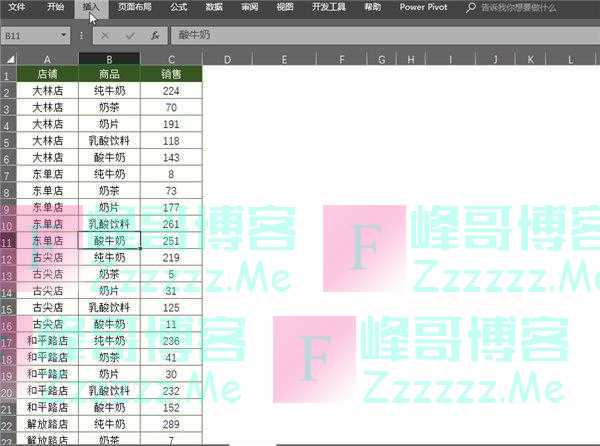Click the Select All corner triangle

[7, 59]
